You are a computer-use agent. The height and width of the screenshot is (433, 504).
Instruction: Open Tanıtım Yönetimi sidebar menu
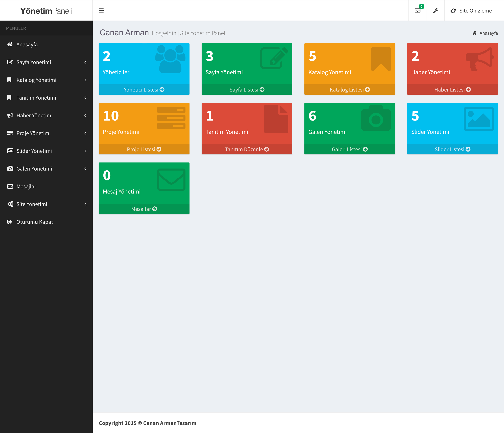pyautogui.click(x=46, y=98)
